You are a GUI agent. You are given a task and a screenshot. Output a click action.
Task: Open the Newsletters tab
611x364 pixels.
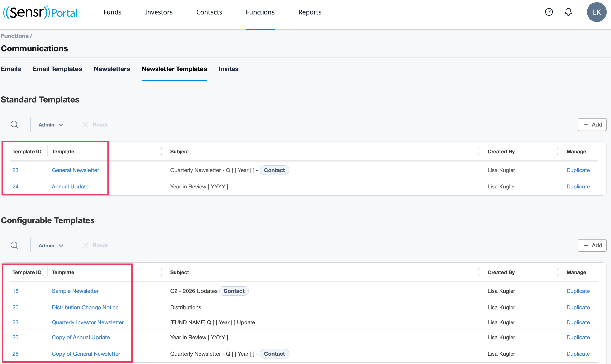pyautogui.click(x=112, y=69)
